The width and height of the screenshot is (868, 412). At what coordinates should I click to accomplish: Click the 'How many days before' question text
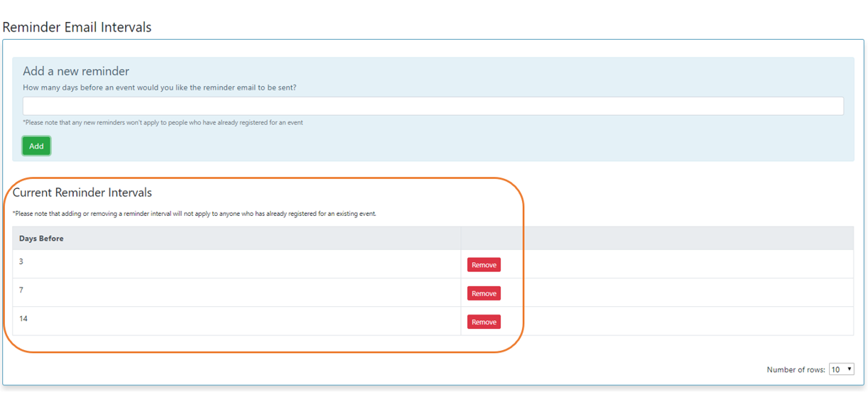click(x=160, y=88)
